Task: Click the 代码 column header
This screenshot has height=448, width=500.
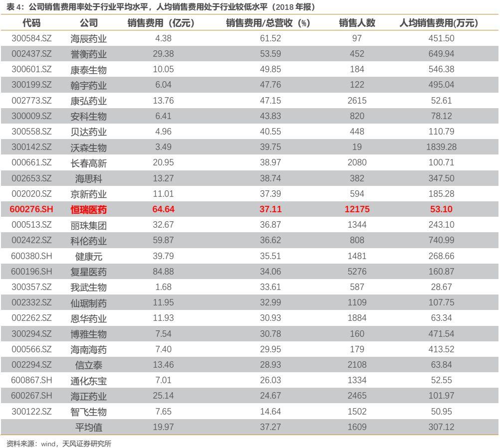Action: click(31, 22)
